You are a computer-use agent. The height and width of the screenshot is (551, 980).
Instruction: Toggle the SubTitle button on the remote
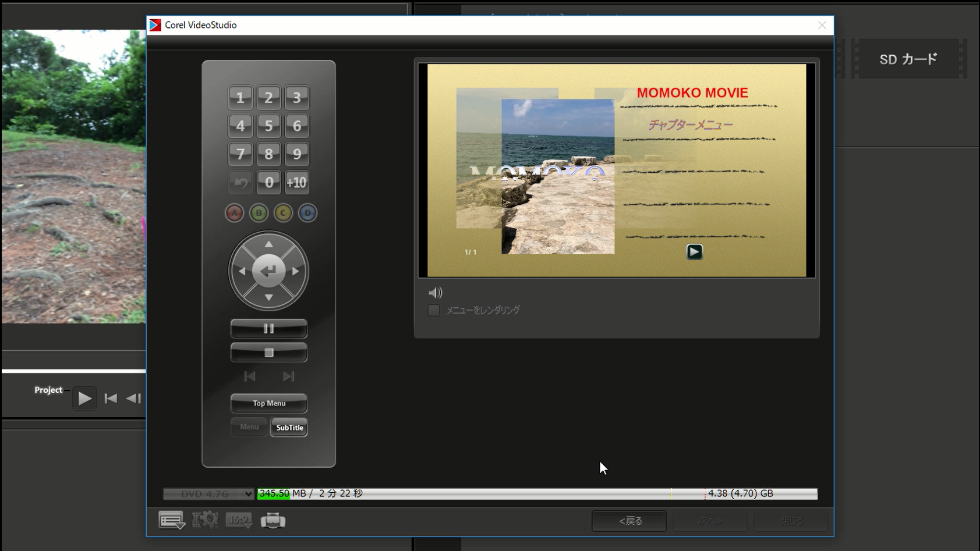(289, 428)
